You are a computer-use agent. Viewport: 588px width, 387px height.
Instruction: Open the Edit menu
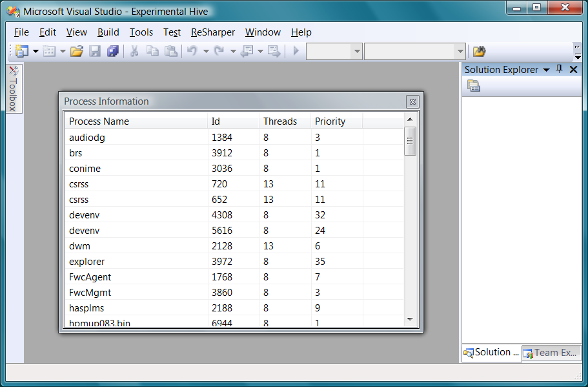(48, 32)
